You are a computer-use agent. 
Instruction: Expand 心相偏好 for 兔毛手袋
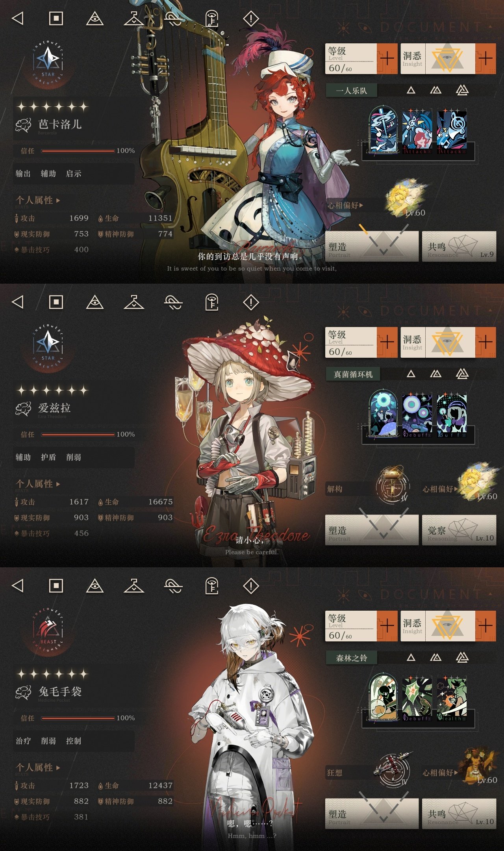[440, 773]
